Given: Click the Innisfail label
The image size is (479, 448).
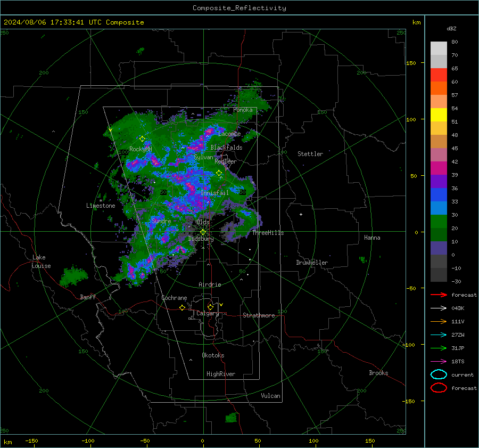Looking at the screenshot, I should point(214,193).
